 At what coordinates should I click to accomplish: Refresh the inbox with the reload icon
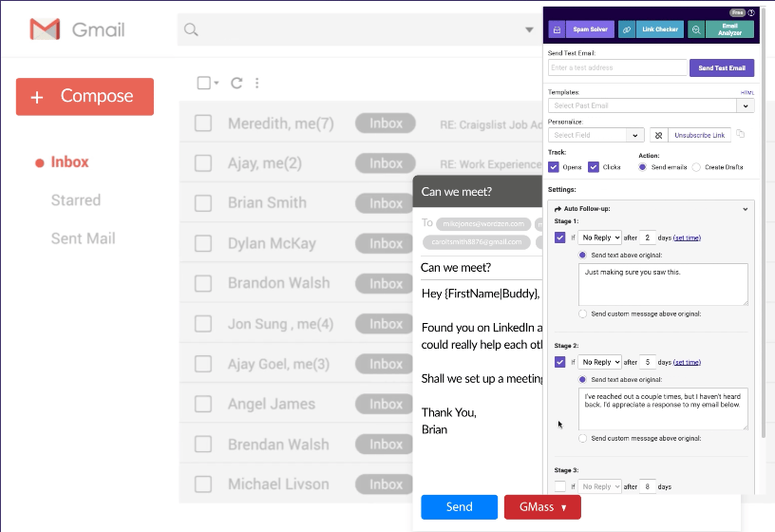[x=236, y=83]
